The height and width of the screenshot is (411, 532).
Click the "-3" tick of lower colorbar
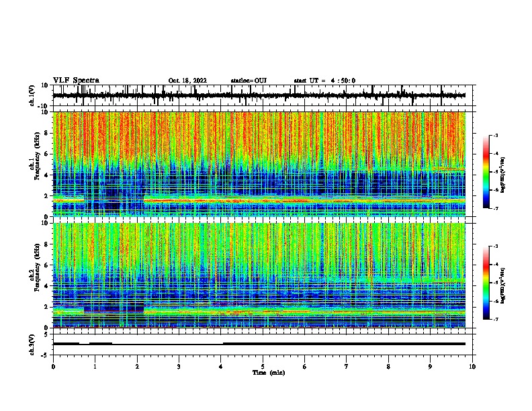tap(496, 246)
